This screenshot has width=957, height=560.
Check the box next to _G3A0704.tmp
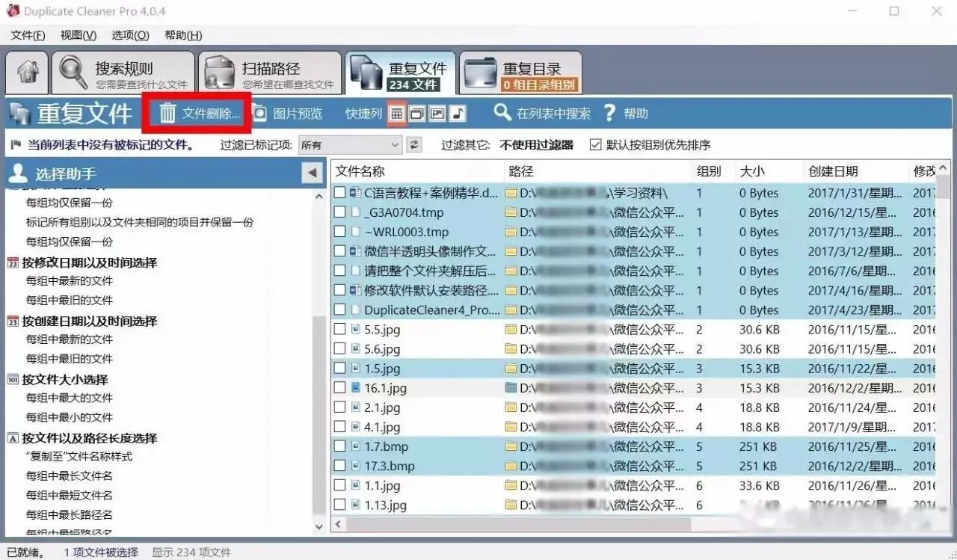pyautogui.click(x=340, y=212)
